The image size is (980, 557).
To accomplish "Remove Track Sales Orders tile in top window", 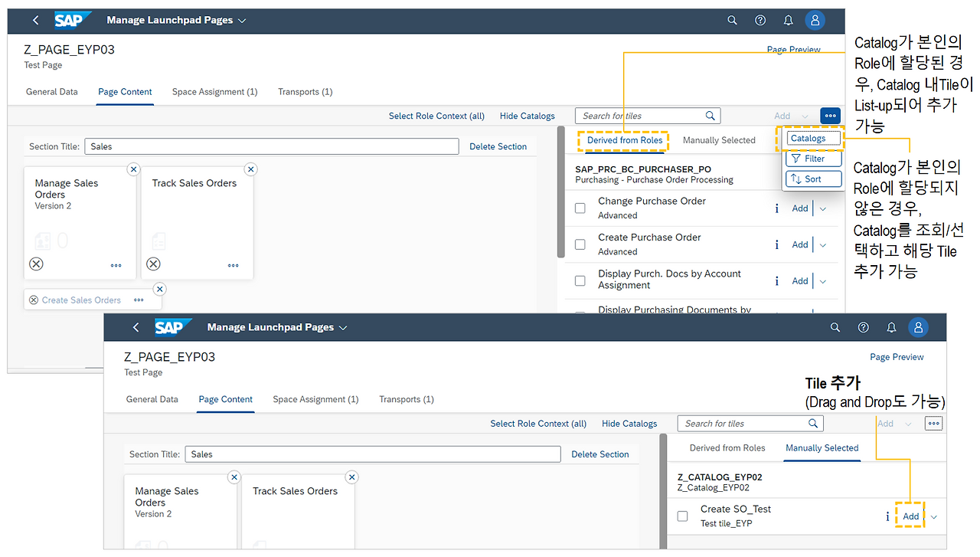I will click(x=250, y=169).
